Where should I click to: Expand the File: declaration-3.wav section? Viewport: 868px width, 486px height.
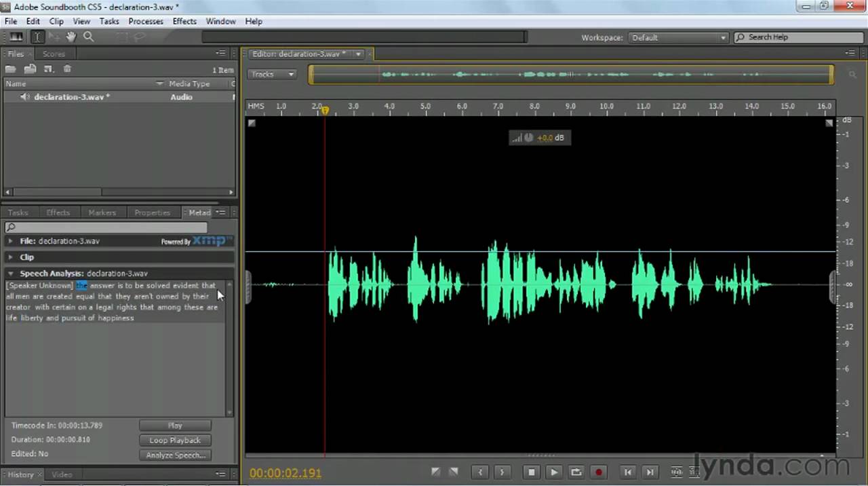(x=10, y=241)
